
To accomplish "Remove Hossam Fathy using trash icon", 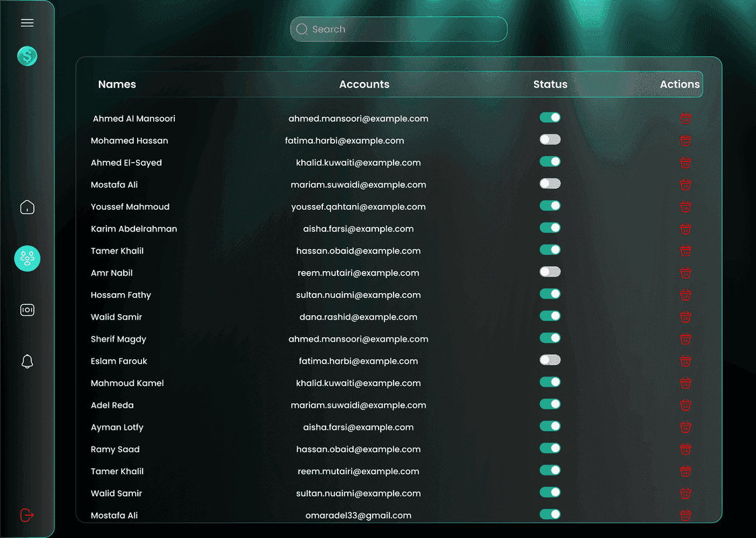I will (x=685, y=295).
